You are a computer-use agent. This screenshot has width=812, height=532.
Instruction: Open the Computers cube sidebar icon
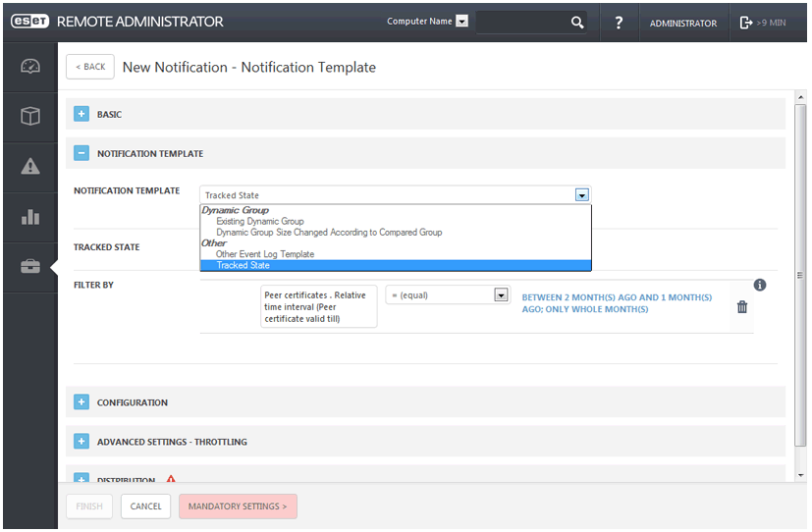click(30, 116)
